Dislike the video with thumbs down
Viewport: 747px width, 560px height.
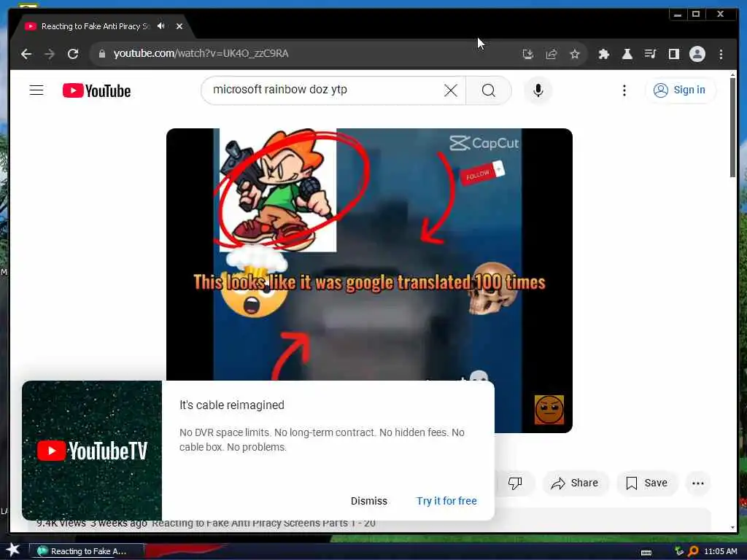[514, 483]
